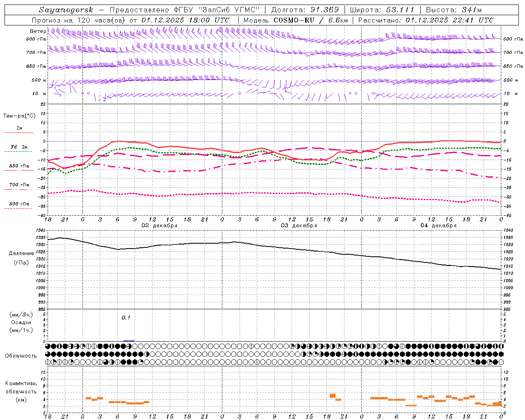Click the '850 гПа' temperature legend entry
The image size is (525, 420).
pyautogui.click(x=19, y=166)
